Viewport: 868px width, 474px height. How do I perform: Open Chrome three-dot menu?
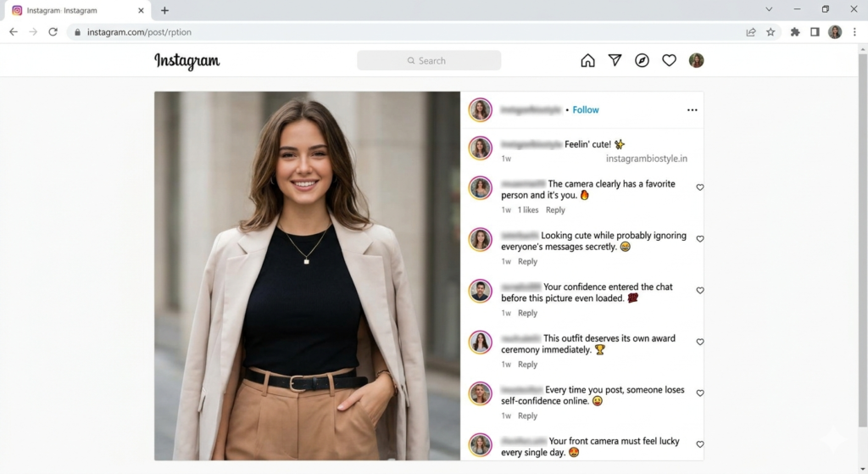pyautogui.click(x=854, y=32)
